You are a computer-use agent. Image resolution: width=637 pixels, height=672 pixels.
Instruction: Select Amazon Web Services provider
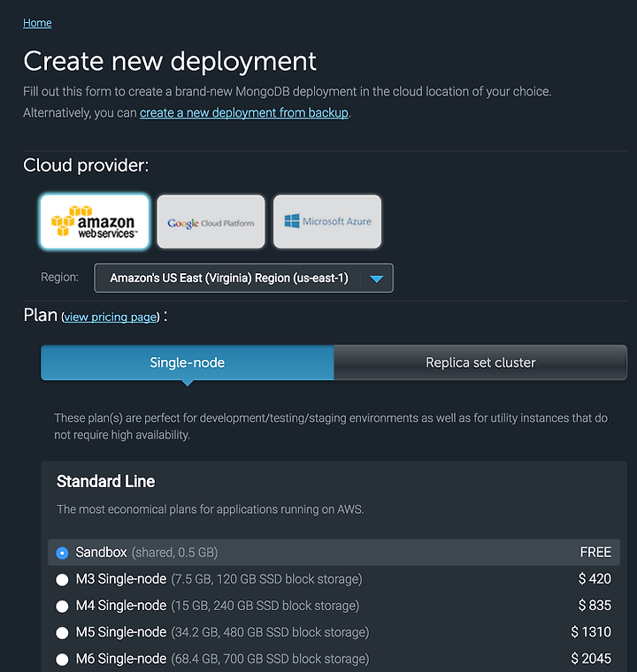pos(95,222)
